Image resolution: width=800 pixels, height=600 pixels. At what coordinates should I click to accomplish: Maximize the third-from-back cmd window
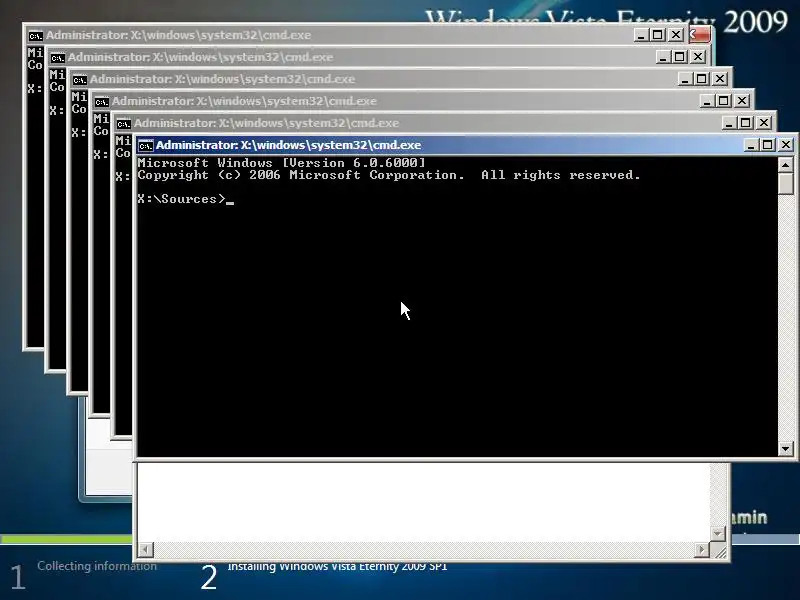(x=702, y=79)
